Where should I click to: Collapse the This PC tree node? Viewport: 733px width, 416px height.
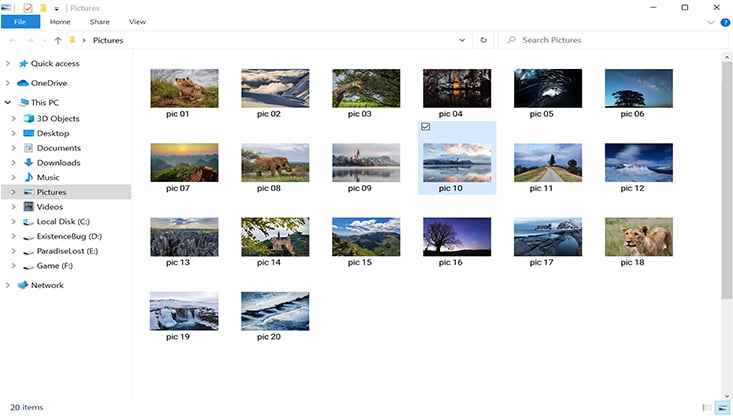point(8,102)
